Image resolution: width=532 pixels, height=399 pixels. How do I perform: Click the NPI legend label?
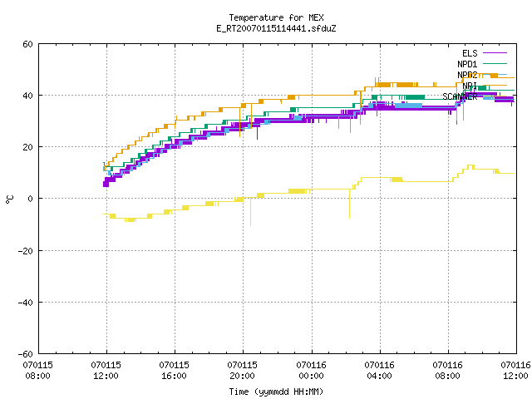(470, 86)
